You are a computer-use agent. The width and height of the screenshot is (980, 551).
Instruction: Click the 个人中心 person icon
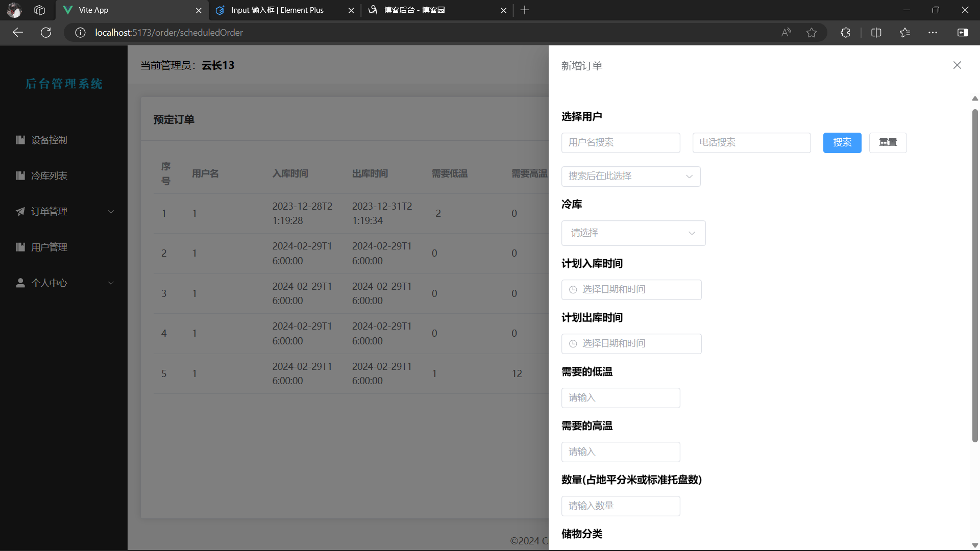[x=20, y=283]
